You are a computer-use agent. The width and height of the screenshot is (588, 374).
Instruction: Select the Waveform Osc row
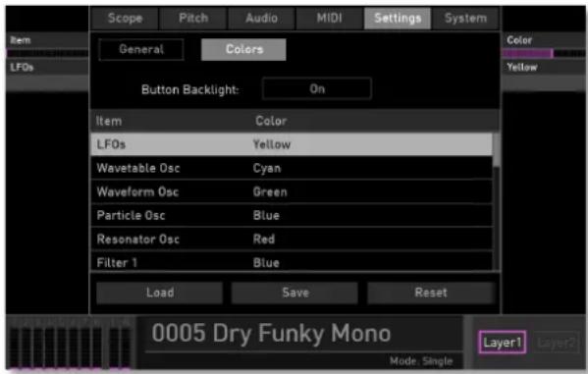[292, 191]
